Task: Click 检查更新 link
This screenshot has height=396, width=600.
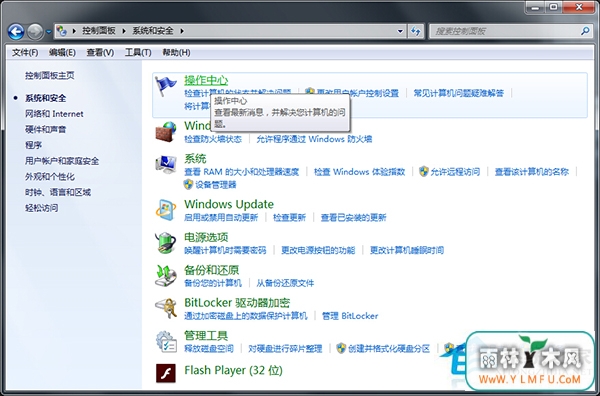Action: 289,217
